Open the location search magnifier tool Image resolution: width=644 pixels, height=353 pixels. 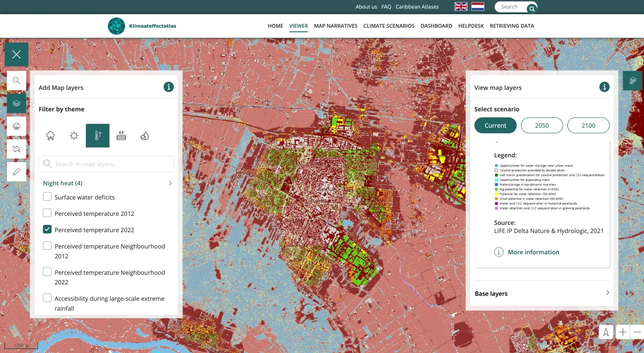(16, 81)
